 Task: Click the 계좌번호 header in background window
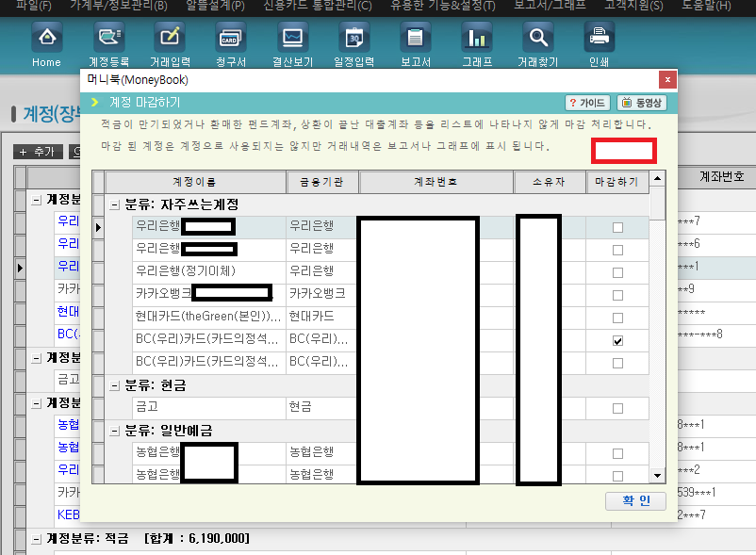(x=721, y=177)
